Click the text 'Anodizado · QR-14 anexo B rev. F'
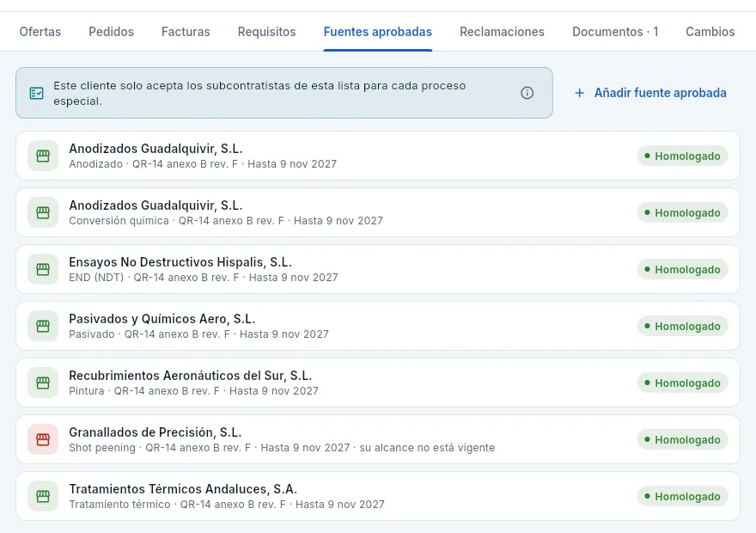Screen dimensions: 756x533 point(153,164)
